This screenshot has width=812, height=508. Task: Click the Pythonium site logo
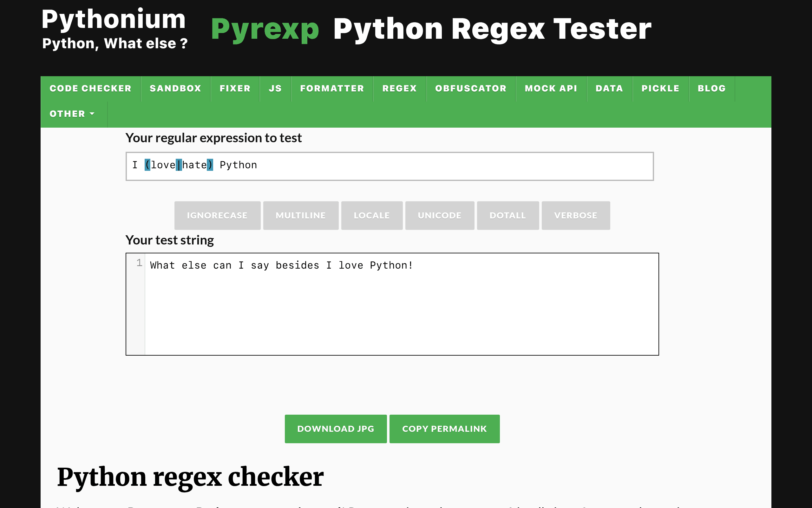[114, 19]
